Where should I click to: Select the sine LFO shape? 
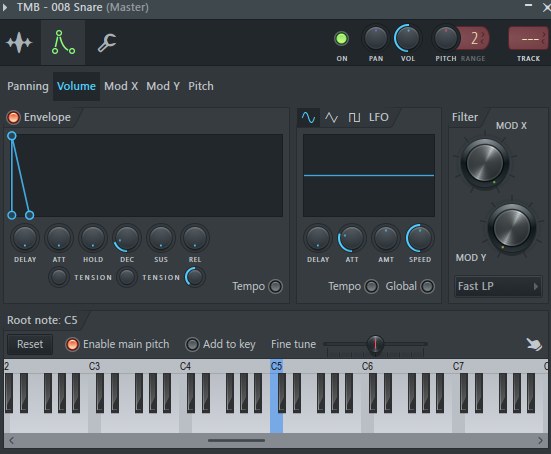pos(308,117)
